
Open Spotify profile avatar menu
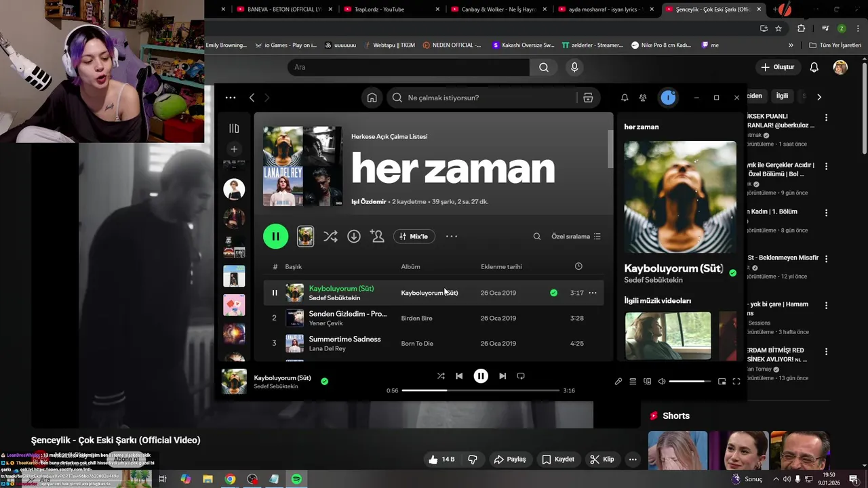tap(668, 98)
